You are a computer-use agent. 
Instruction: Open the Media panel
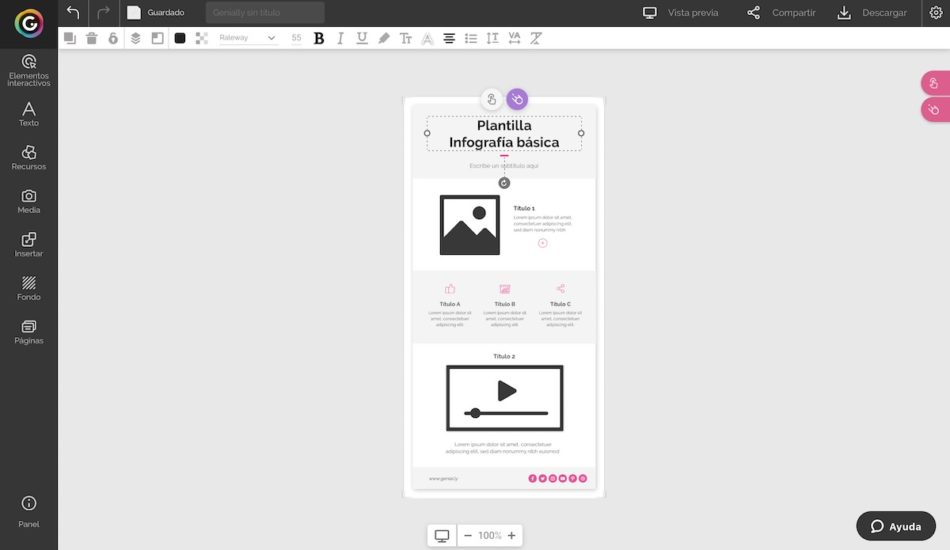[x=29, y=201]
